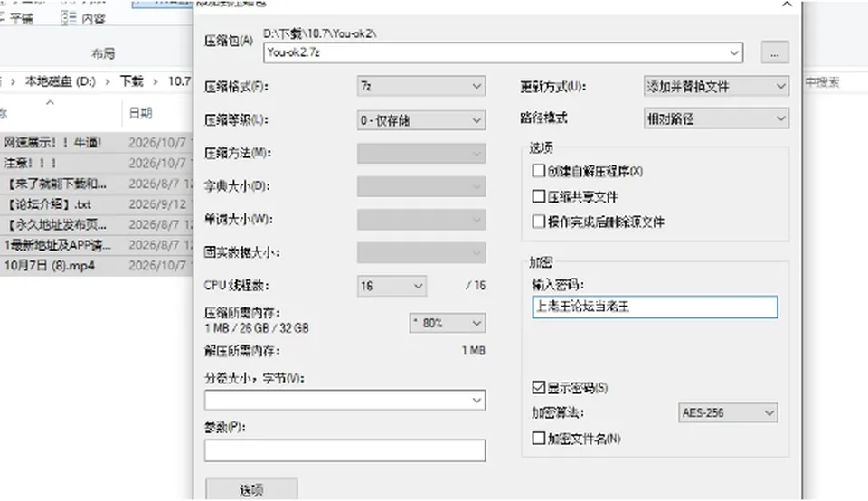
Task: Enable the 压缩共享文件 checkbox
Action: (x=539, y=196)
